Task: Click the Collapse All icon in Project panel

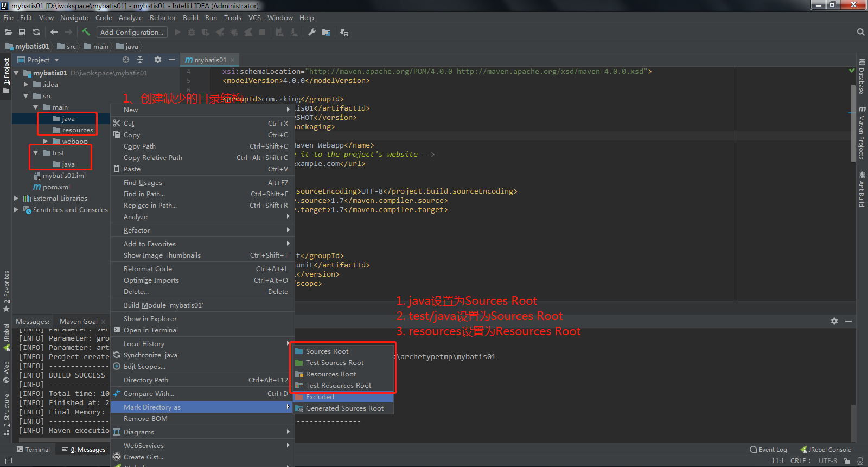Action: coord(140,60)
